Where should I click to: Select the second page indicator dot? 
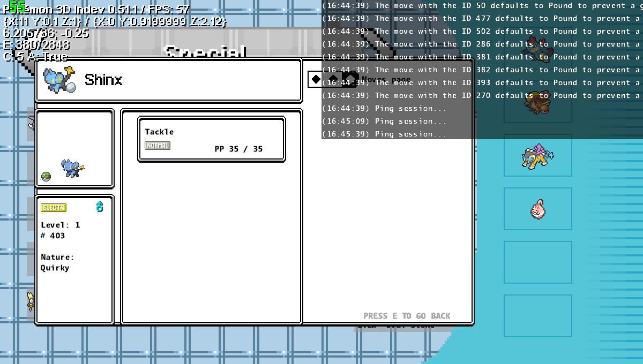click(333, 79)
